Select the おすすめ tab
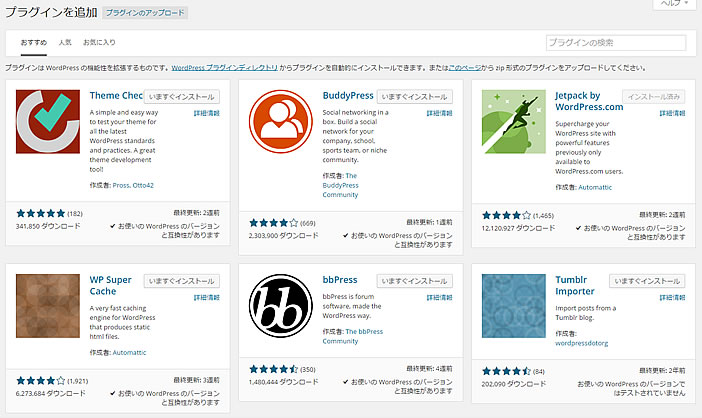Viewport: 702px width, 418px height. (x=34, y=43)
